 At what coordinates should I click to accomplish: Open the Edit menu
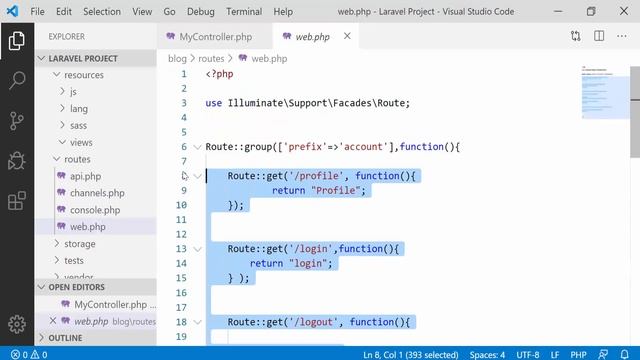pos(64,11)
